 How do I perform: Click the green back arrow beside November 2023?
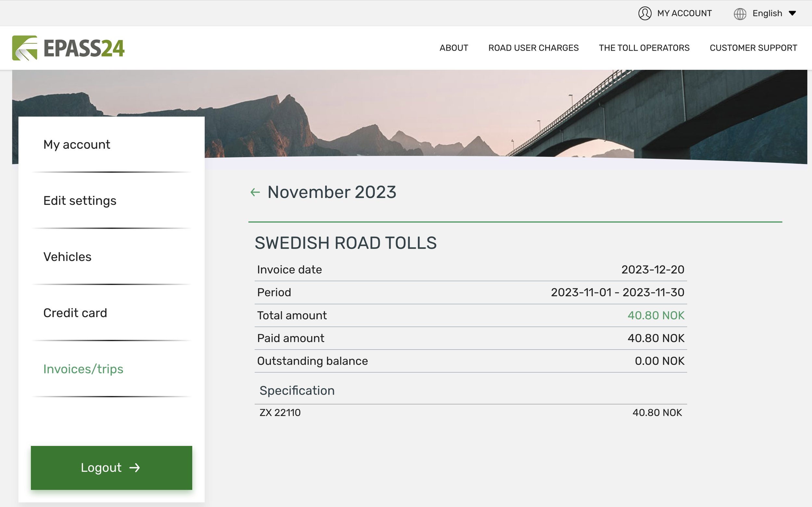[255, 192]
